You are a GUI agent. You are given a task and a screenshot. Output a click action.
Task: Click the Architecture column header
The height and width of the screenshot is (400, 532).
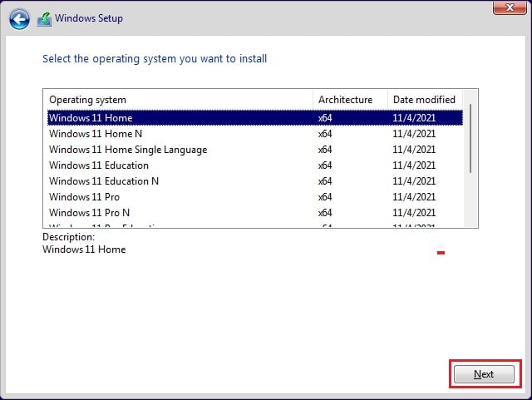[350, 100]
